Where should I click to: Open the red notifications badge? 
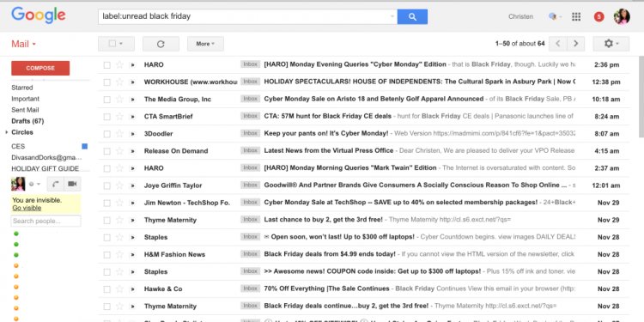pyautogui.click(x=598, y=17)
